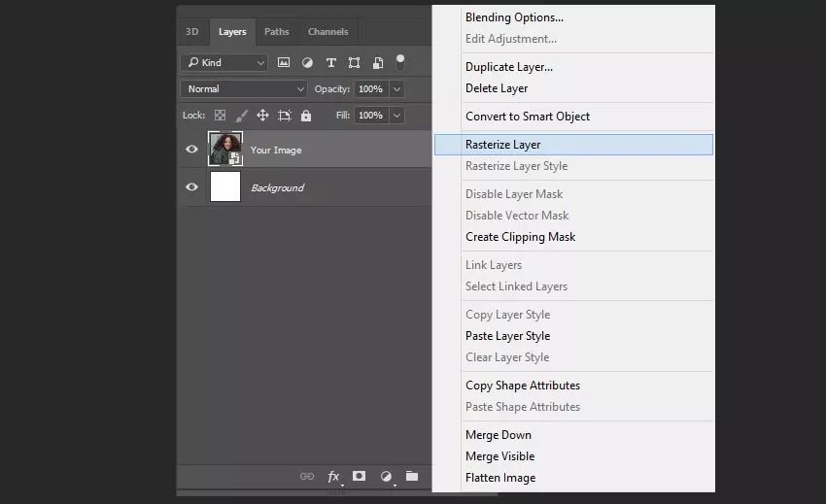The width and height of the screenshot is (826, 504).
Task: Click the highlighted Rasterize Layer entry
Action: coord(573,145)
